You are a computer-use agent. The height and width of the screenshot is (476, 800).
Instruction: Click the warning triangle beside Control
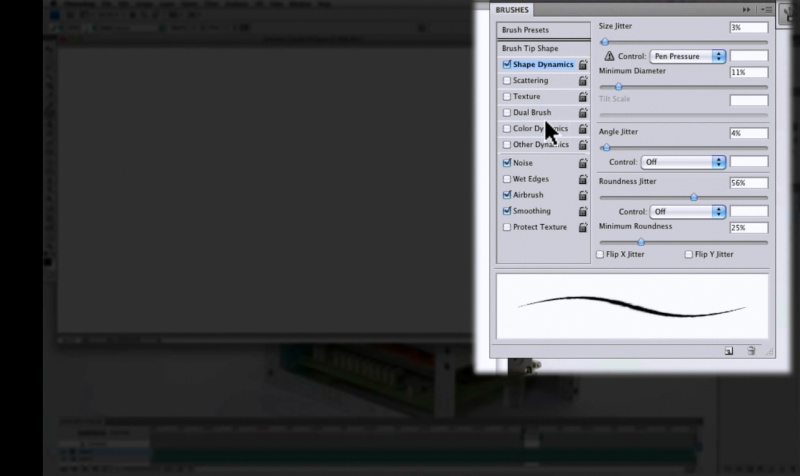[x=609, y=56]
